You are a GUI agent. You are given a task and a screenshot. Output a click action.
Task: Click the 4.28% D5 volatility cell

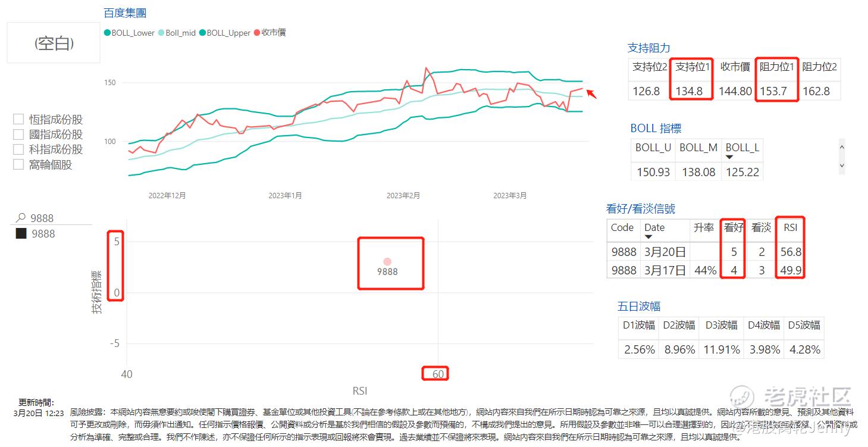point(805,349)
